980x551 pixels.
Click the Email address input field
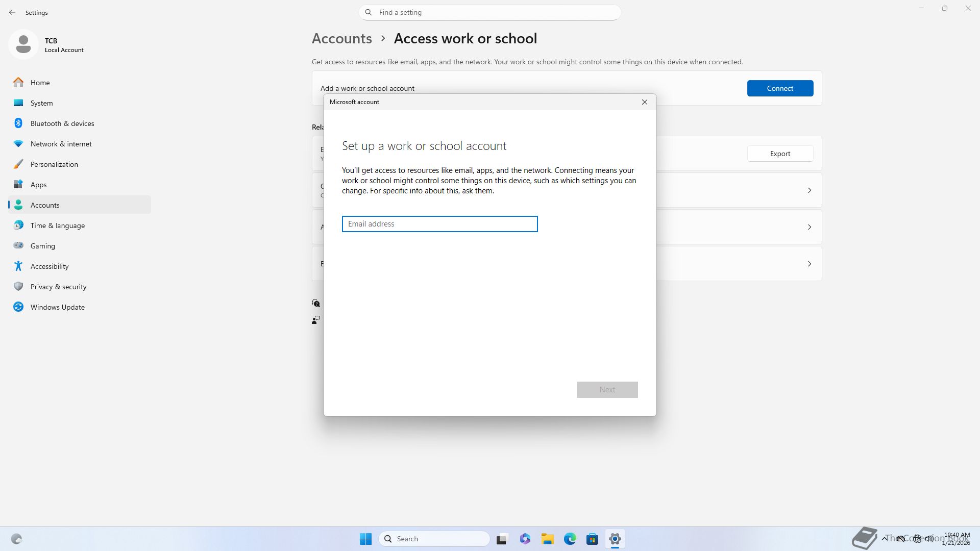(x=439, y=224)
